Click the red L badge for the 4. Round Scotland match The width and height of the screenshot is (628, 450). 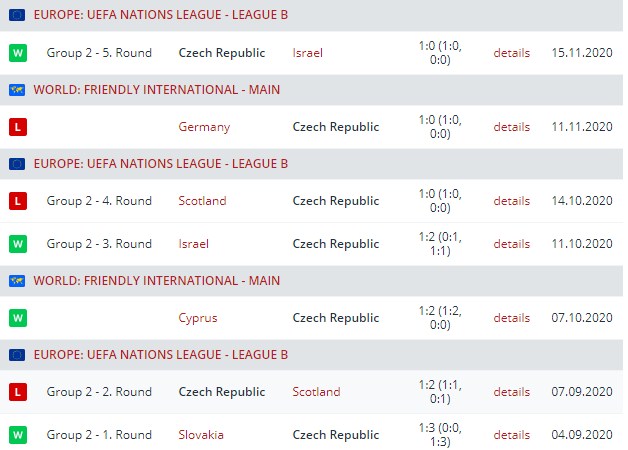tap(17, 201)
